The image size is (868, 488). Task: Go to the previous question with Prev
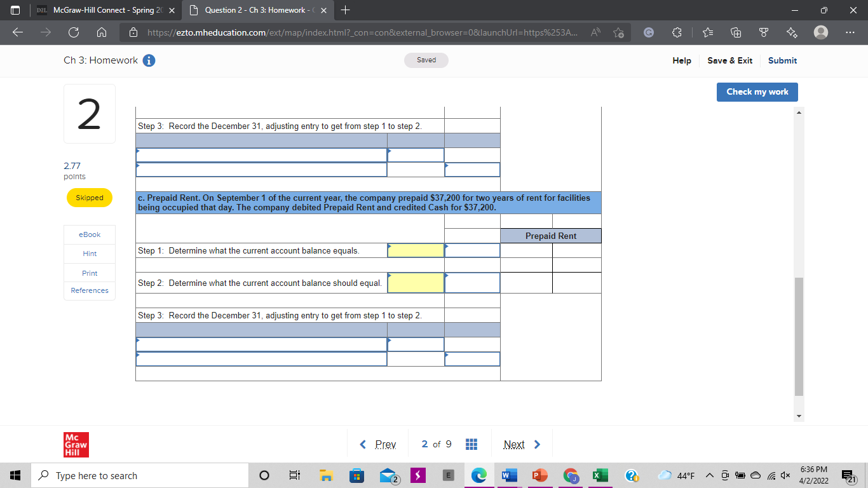[x=378, y=444]
